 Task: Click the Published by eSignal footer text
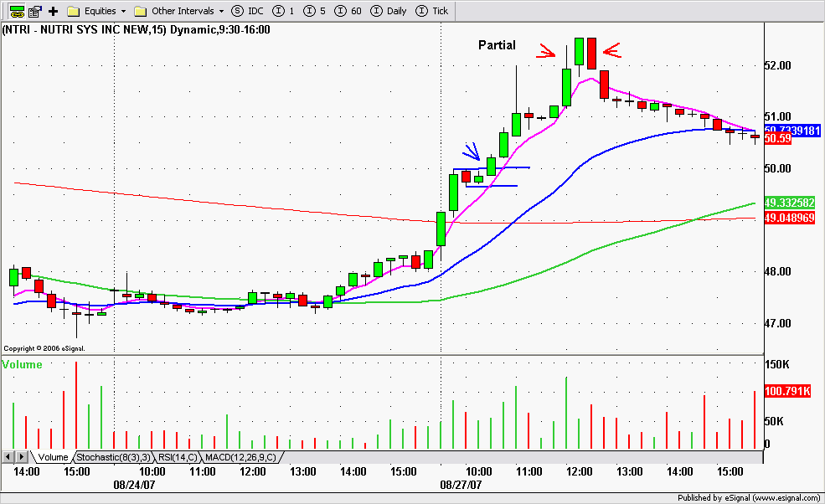[x=748, y=497]
